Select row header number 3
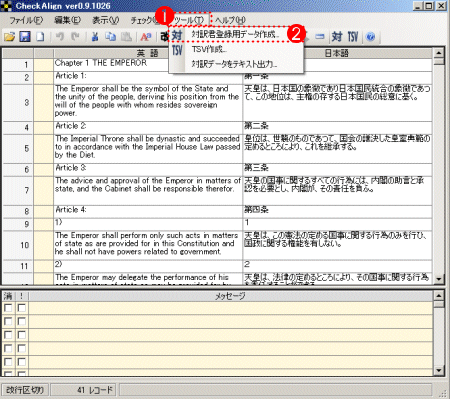 pyautogui.click(x=18, y=103)
